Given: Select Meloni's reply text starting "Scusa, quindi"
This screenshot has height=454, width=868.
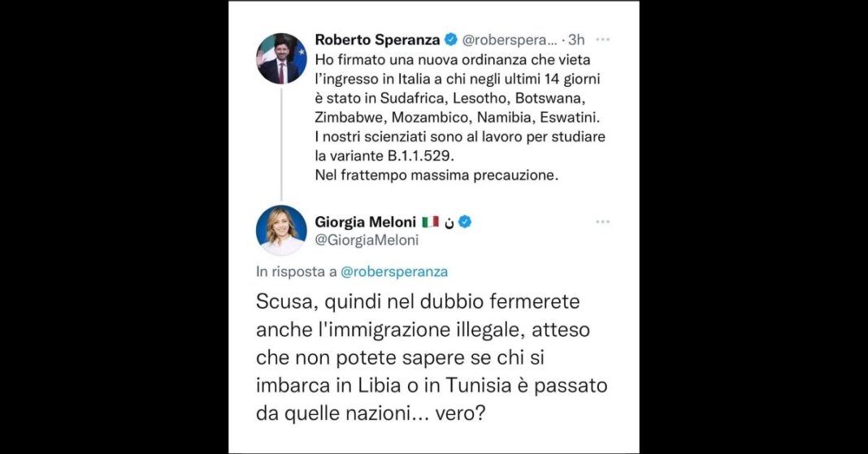Looking at the screenshot, I should (x=432, y=358).
